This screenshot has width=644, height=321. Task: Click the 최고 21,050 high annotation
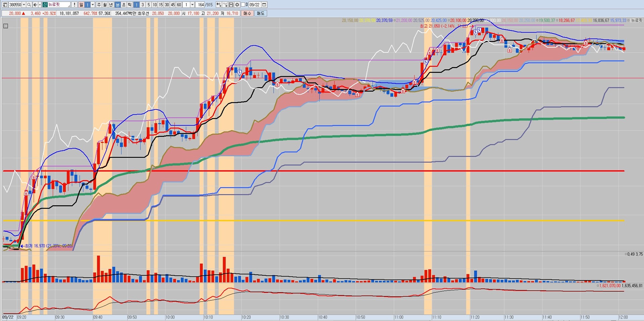click(x=444, y=26)
